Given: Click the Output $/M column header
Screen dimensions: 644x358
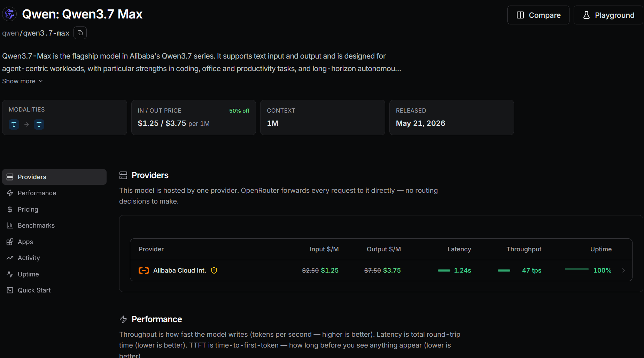Looking at the screenshot, I should [383, 249].
